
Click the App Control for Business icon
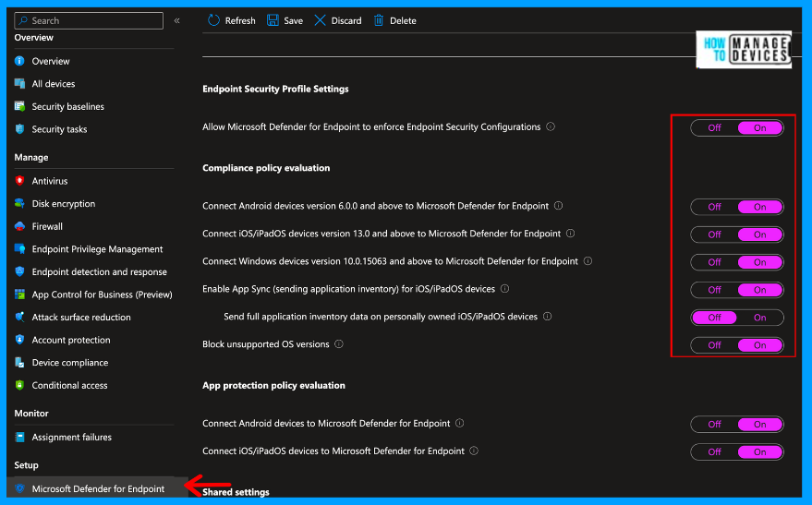tap(19, 295)
